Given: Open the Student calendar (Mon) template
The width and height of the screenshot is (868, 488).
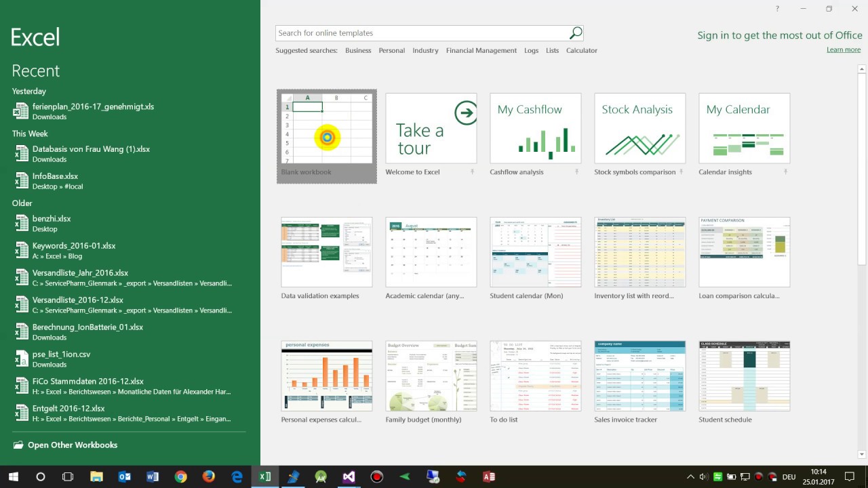Looking at the screenshot, I should [536, 252].
